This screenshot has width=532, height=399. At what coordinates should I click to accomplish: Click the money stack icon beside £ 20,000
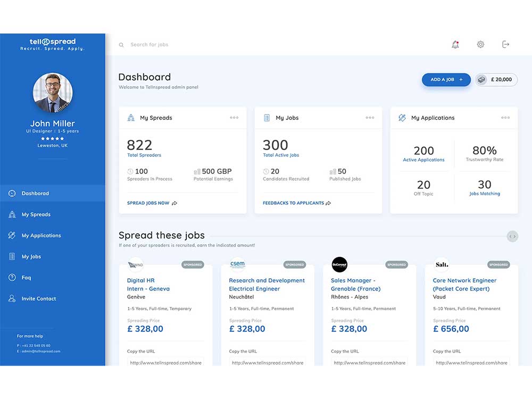click(481, 80)
